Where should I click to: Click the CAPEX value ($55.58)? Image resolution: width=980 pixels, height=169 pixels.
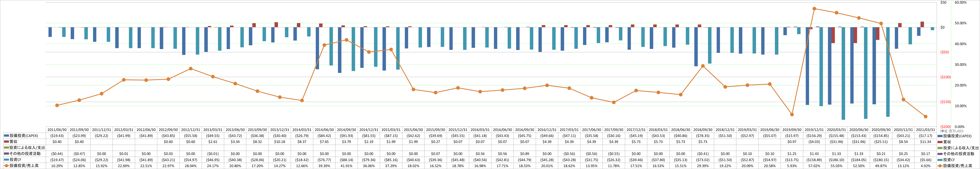(x=191, y=136)
